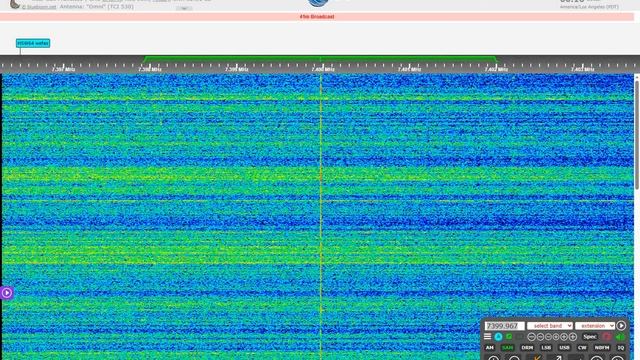Select CW demodulation mode
Screen dimensions: 640x360
pyautogui.click(x=582, y=348)
